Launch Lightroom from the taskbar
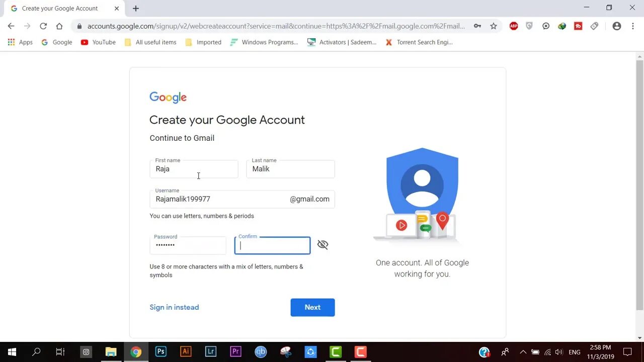The image size is (644, 362). pos(210,352)
